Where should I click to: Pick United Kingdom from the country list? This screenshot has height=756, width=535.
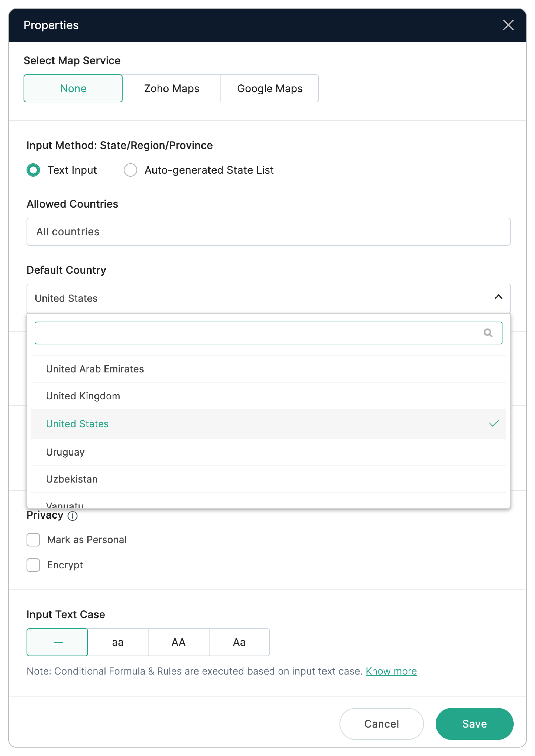tap(83, 396)
